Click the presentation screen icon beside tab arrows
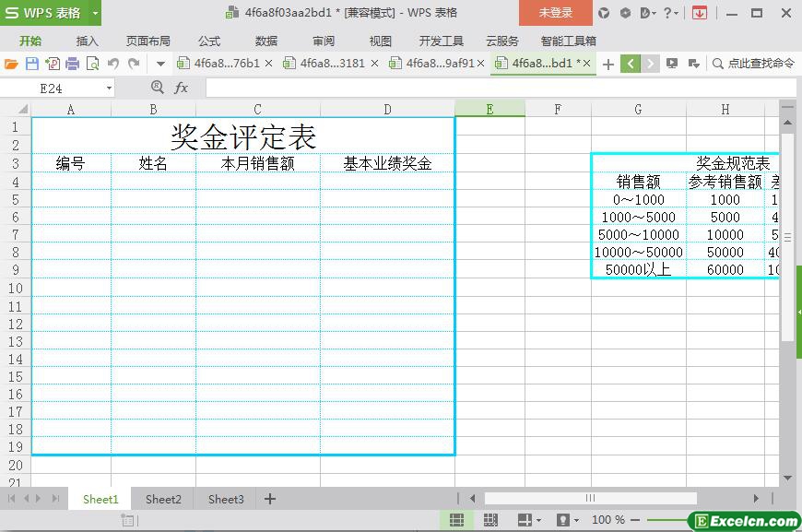The image size is (802, 532). (x=672, y=64)
